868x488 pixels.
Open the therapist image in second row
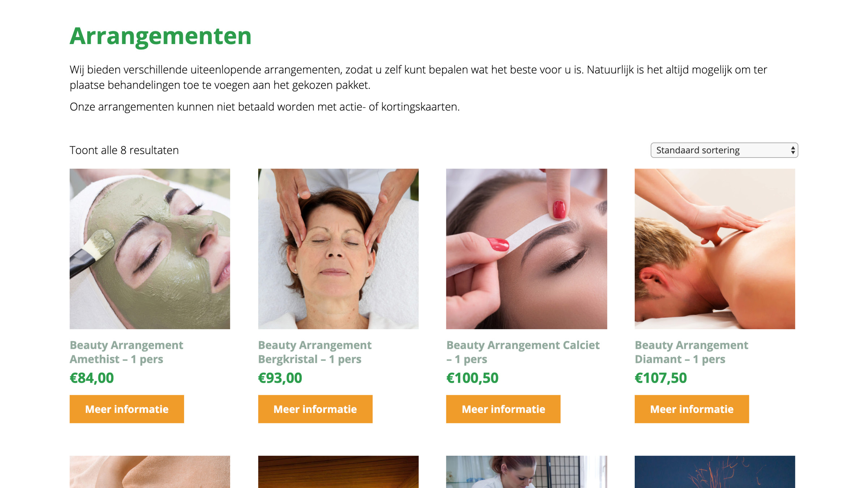click(x=527, y=472)
